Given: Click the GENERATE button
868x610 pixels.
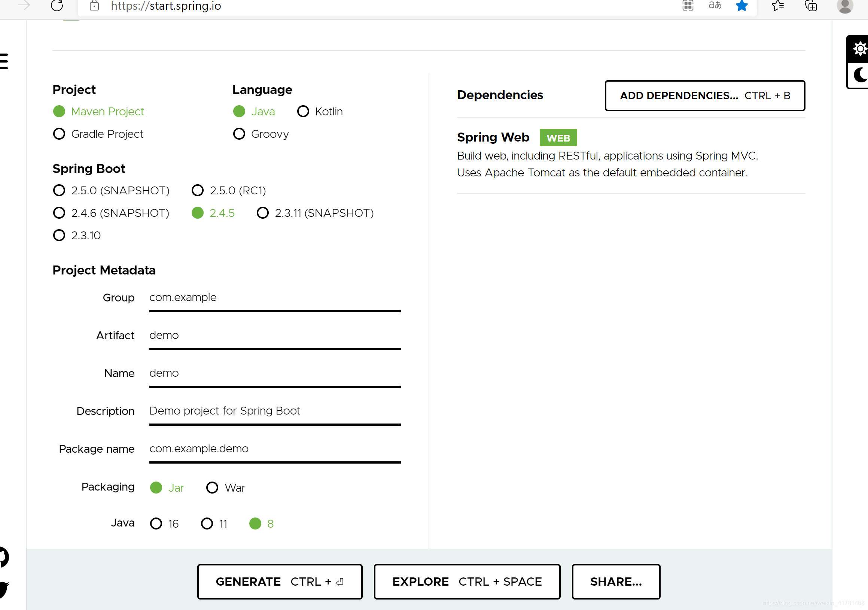Looking at the screenshot, I should 280,582.
